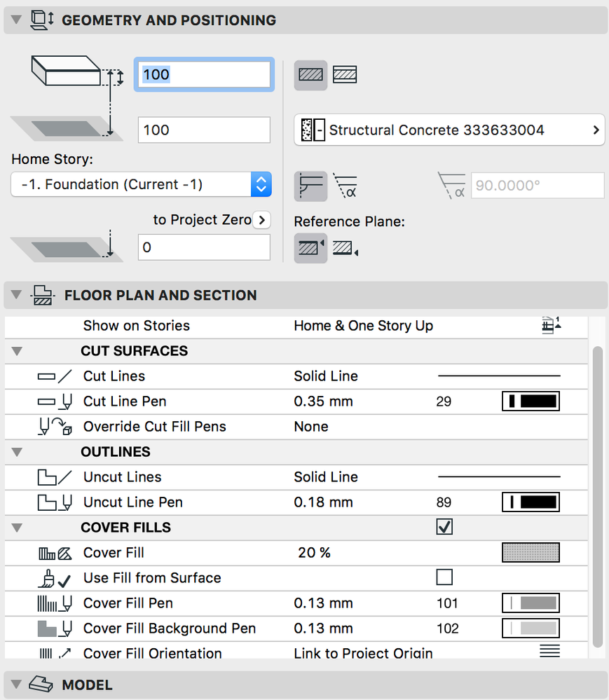
Task: Click the Floor Plan and Section panel icon
Action: [x=43, y=295]
